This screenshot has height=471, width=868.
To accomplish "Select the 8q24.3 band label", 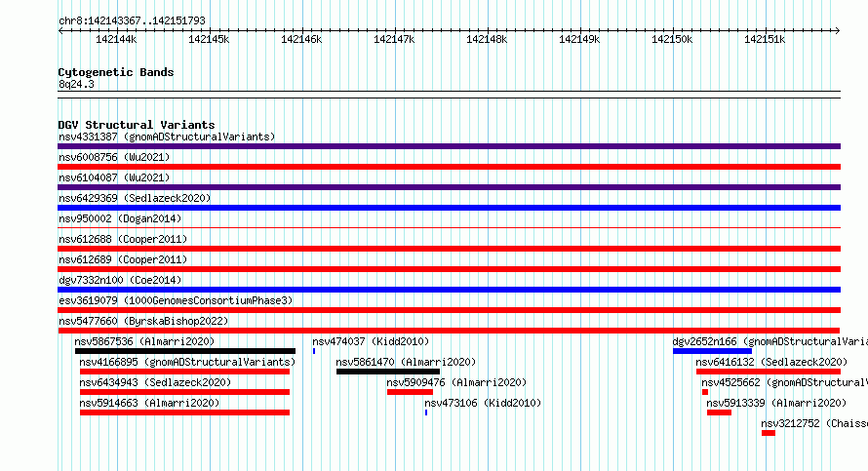I will pos(76,84).
